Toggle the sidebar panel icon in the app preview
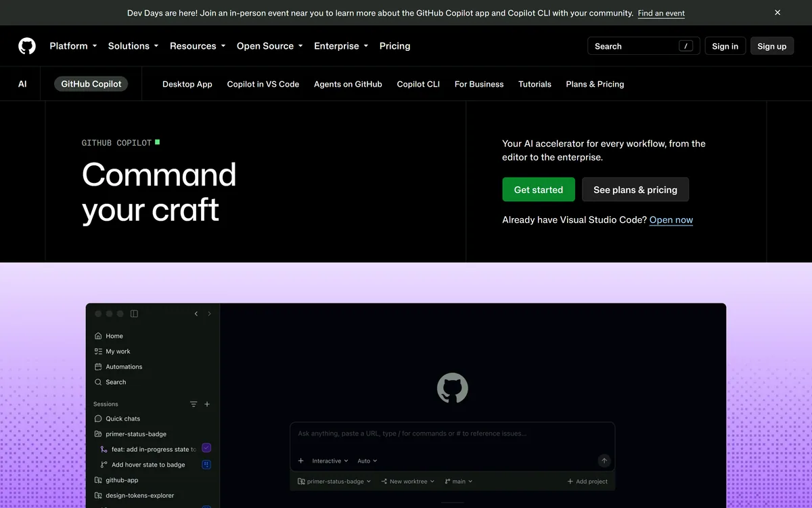The image size is (812, 508). pos(134,314)
